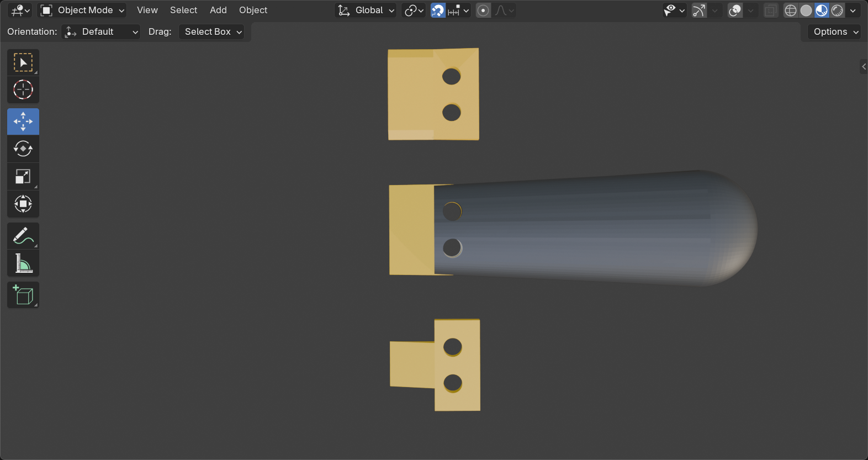Open the Options popover
The width and height of the screenshot is (868, 460).
(x=834, y=31)
